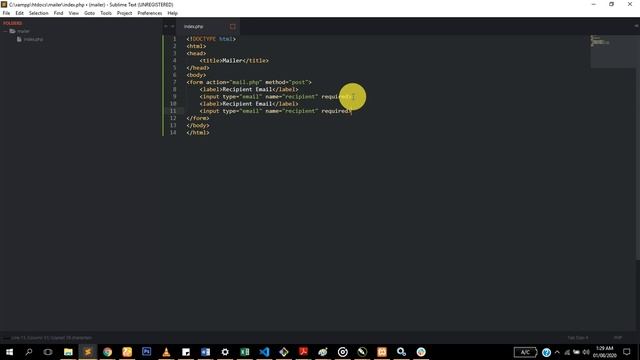Click the previous tab arrow
The image size is (640, 360).
166,27
